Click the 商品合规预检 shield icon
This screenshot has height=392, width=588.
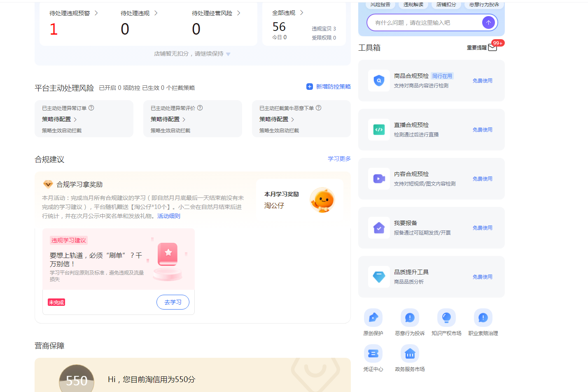click(x=379, y=81)
